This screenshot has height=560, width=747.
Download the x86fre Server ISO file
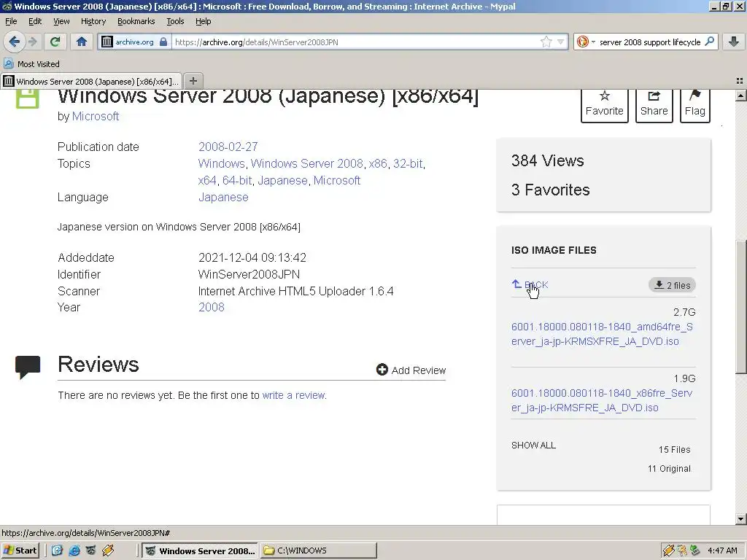click(x=602, y=400)
